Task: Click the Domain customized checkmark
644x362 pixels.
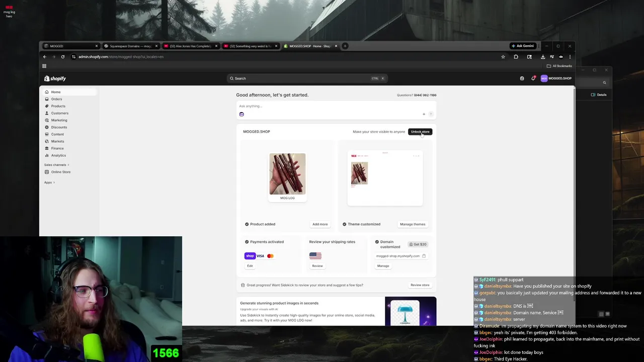Action: point(377,242)
